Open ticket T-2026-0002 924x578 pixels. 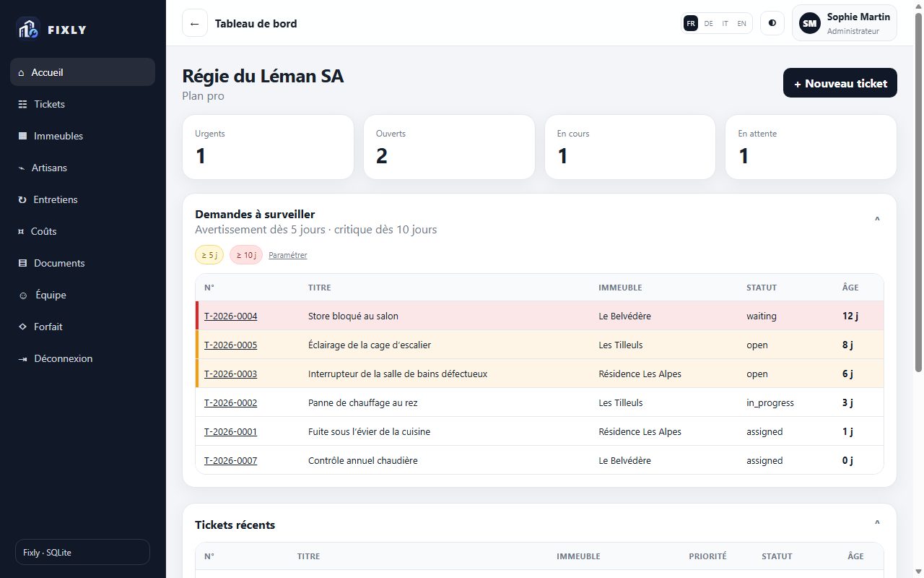(230, 402)
